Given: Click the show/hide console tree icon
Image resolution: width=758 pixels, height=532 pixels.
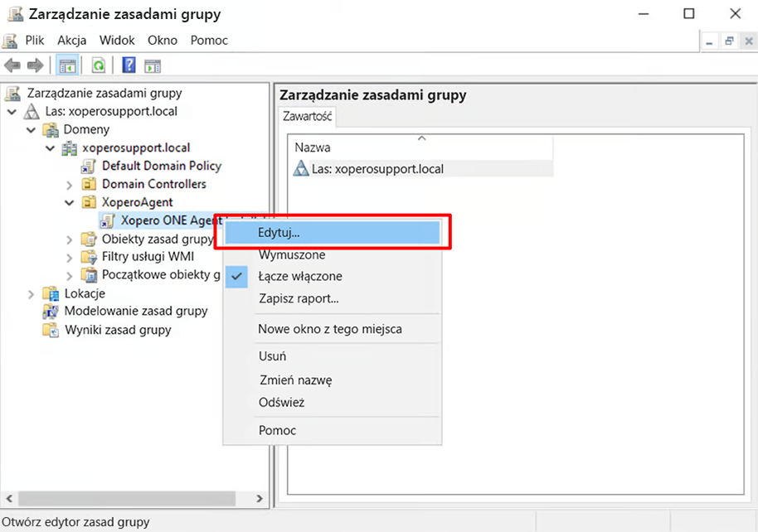Looking at the screenshot, I should (x=67, y=65).
